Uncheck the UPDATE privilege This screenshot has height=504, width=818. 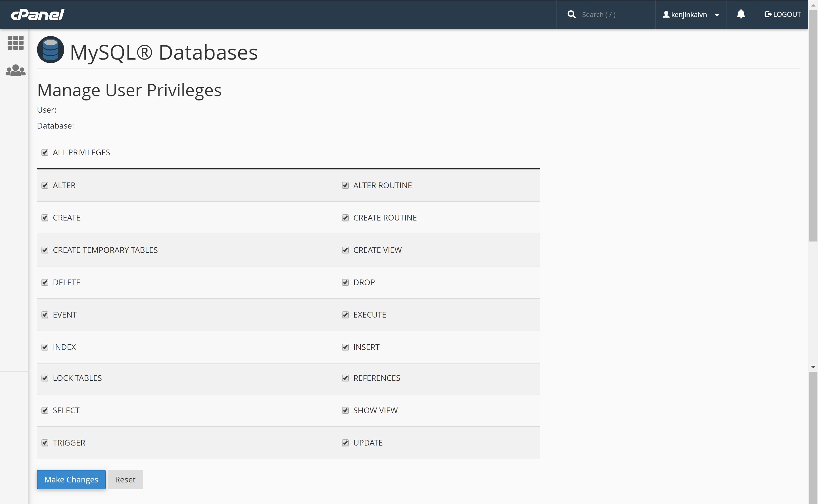pyautogui.click(x=345, y=443)
